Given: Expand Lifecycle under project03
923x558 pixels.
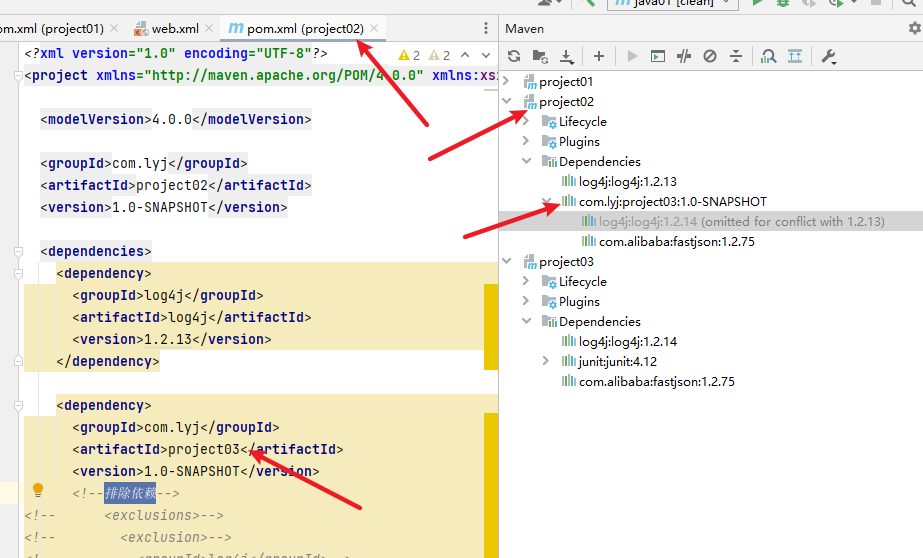Looking at the screenshot, I should 526,281.
